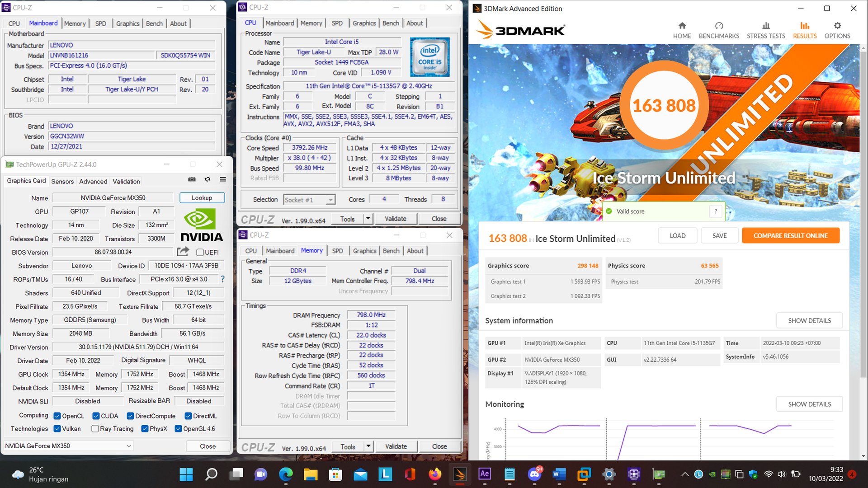Switch to CPU-Z via its taskbar icon
The image size is (868, 488).
[634, 474]
